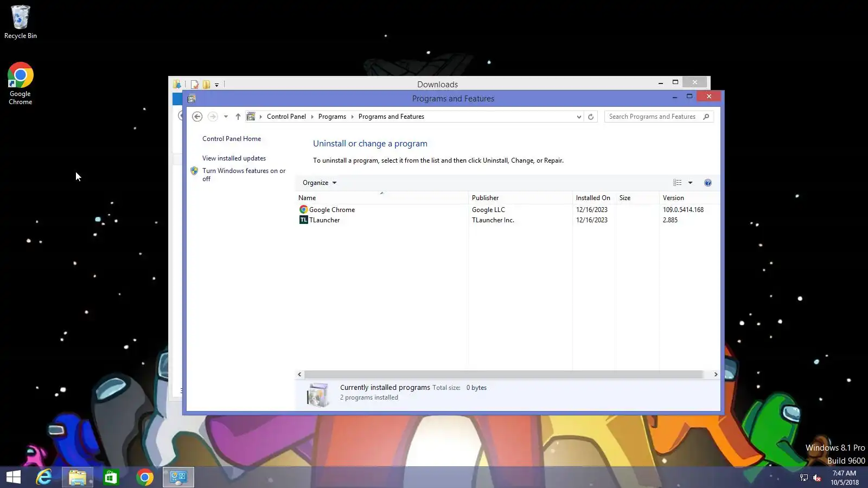This screenshot has width=868, height=488.
Task: Click the change view icon
Action: pos(678,183)
